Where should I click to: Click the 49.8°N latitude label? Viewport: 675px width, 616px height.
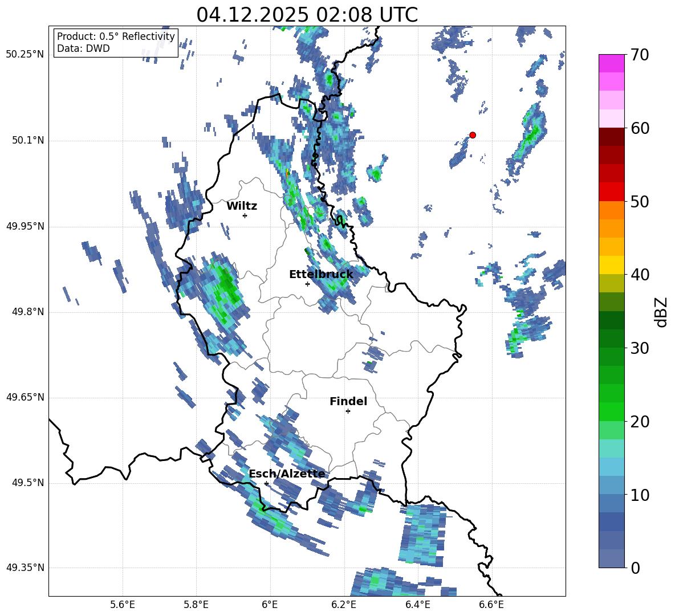[27, 312]
